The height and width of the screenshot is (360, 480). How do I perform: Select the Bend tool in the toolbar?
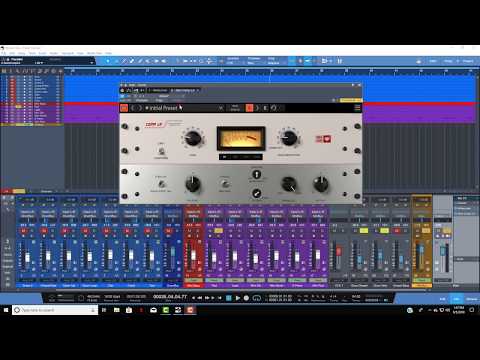tap(156, 61)
